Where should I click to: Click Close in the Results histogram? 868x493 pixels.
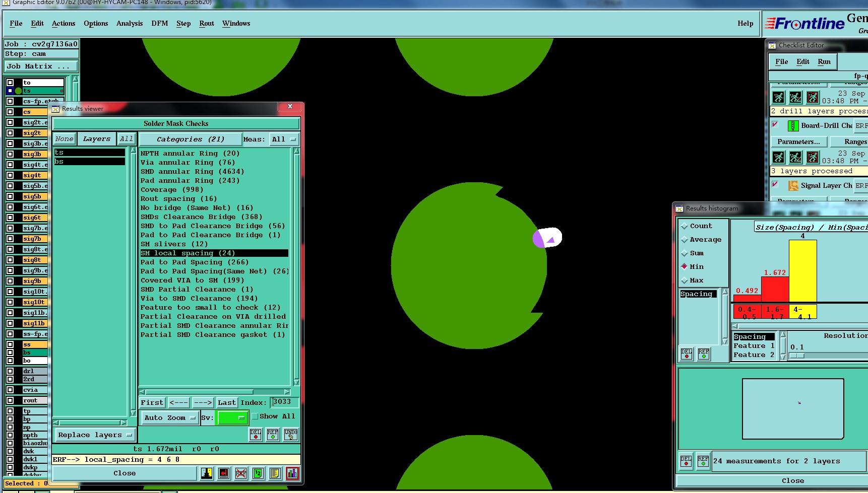point(792,481)
